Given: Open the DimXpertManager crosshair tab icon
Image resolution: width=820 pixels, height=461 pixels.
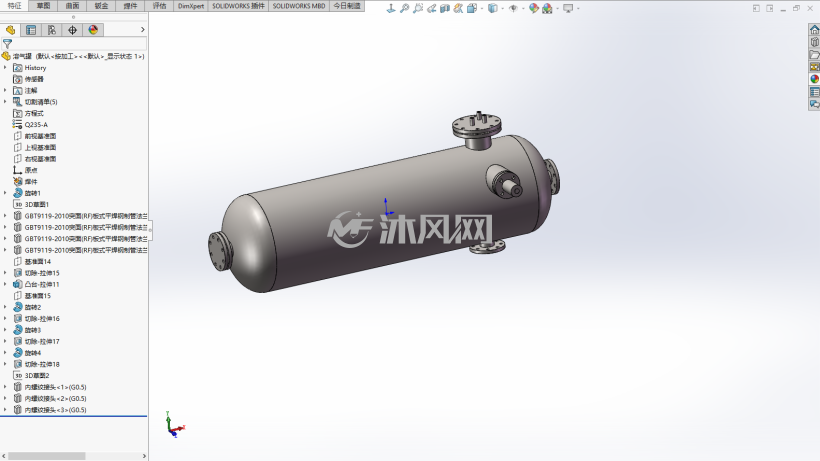Looking at the screenshot, I should tap(72, 30).
